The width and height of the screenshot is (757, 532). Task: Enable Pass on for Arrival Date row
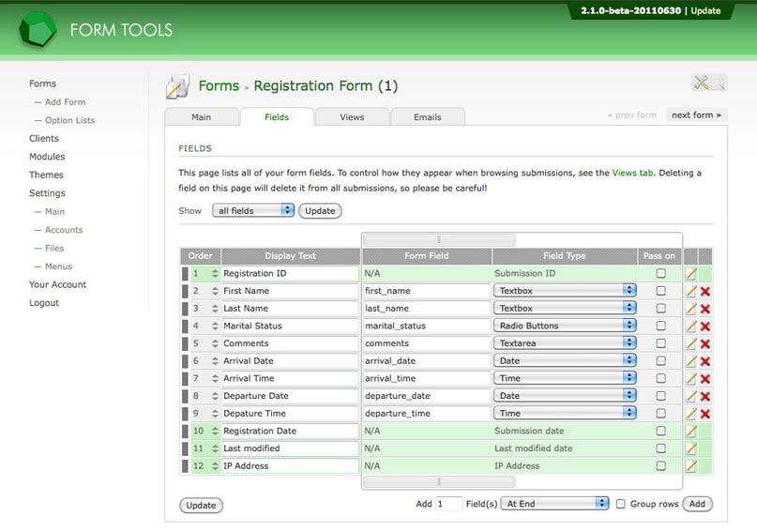tap(660, 361)
